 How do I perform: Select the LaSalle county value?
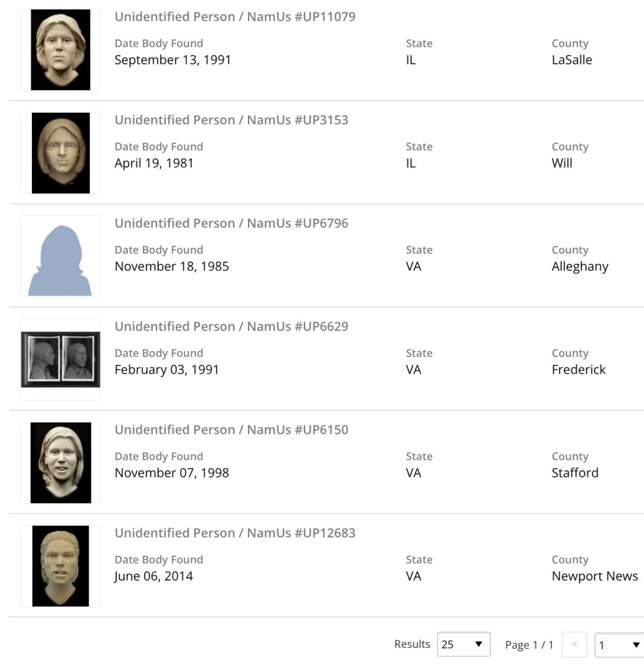572,60
